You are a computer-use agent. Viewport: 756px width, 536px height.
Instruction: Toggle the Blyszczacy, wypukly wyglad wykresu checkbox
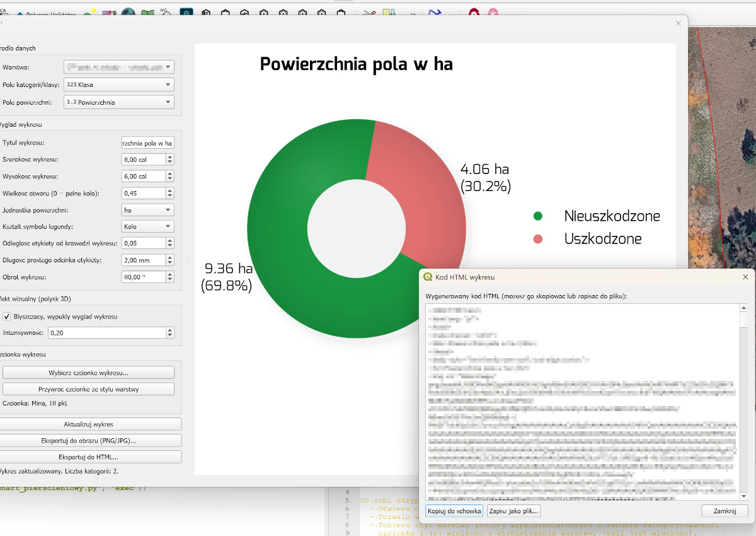pos(7,317)
